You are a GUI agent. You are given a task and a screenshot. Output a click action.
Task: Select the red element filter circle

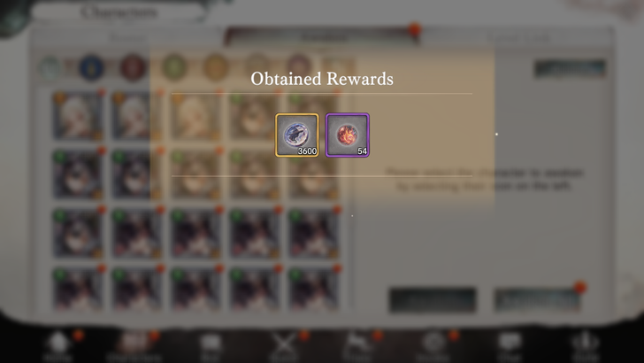tap(133, 67)
